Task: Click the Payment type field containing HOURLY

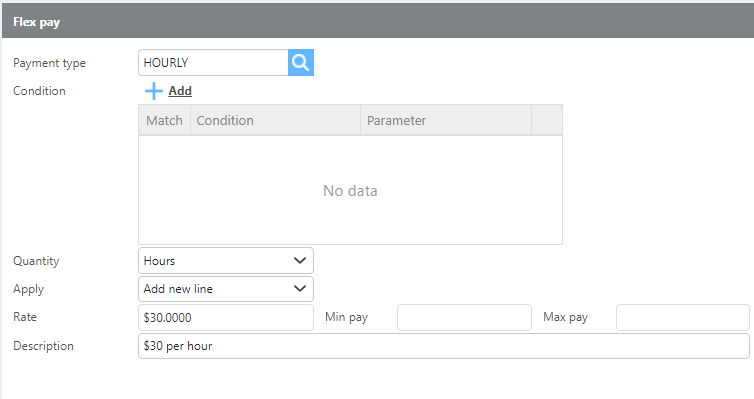Action: (x=214, y=62)
